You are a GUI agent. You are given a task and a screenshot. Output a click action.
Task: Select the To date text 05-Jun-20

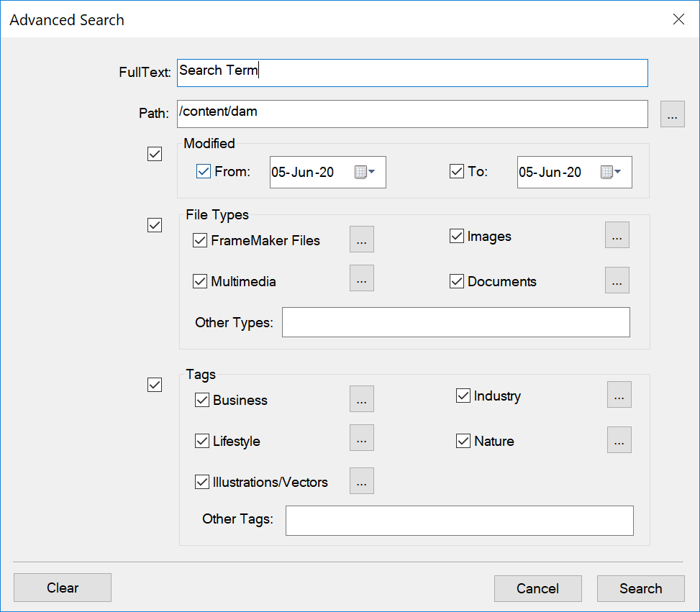[x=550, y=173]
